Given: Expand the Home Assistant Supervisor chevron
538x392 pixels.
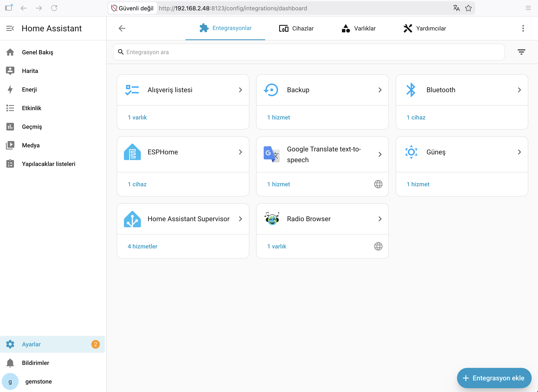Looking at the screenshot, I should [240, 219].
